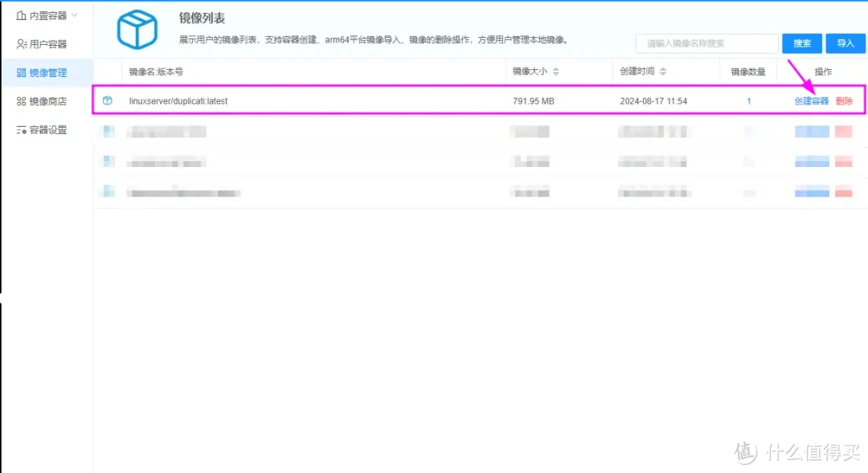Click the image icon next to linuxserver/duplicati:latest
Screen dimensions: 868x473
[x=107, y=100]
